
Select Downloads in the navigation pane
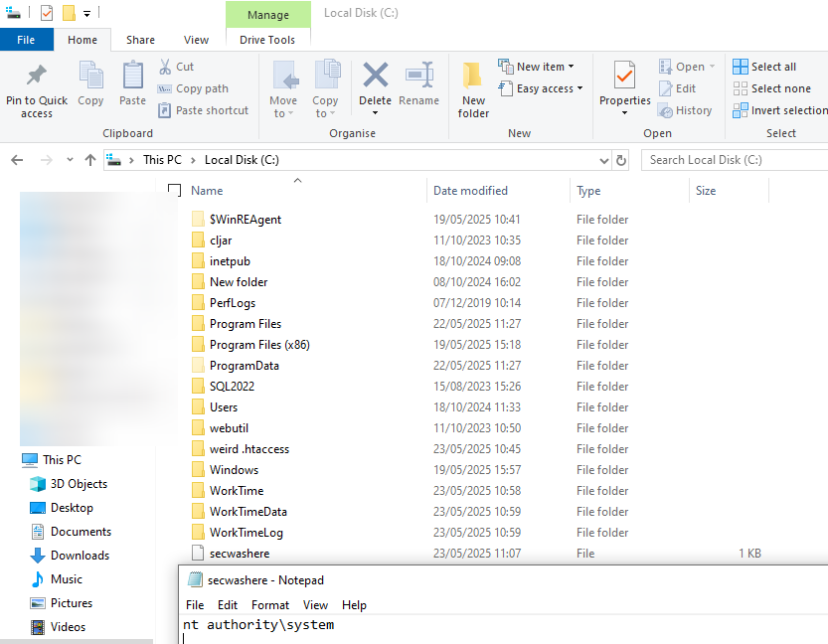(80, 556)
